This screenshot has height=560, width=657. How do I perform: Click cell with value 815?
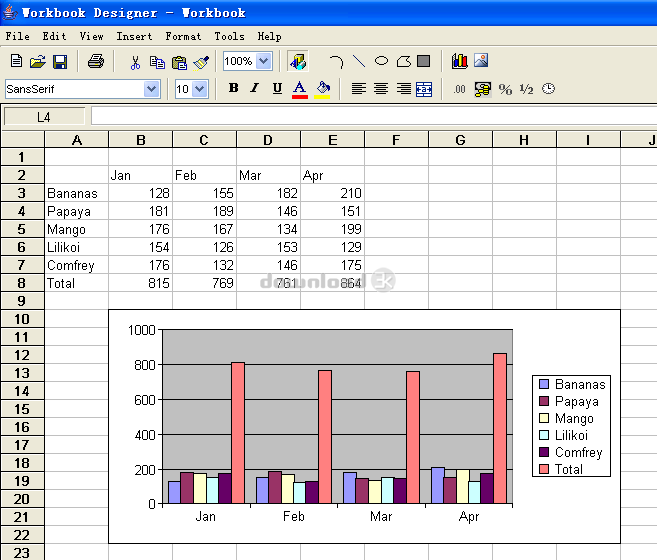click(x=140, y=283)
